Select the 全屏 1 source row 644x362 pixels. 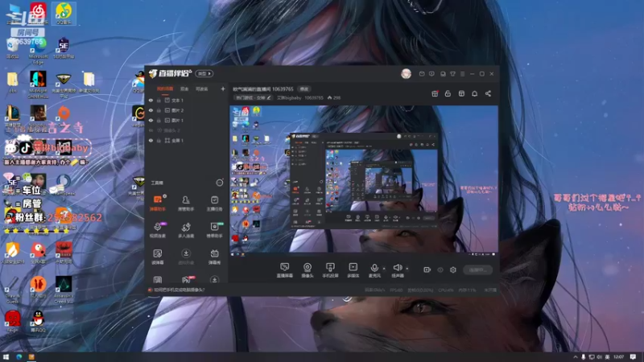coord(187,140)
